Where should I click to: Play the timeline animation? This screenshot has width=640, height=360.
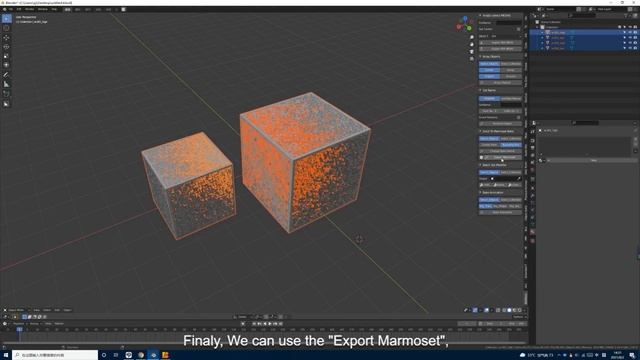[x=269, y=324]
